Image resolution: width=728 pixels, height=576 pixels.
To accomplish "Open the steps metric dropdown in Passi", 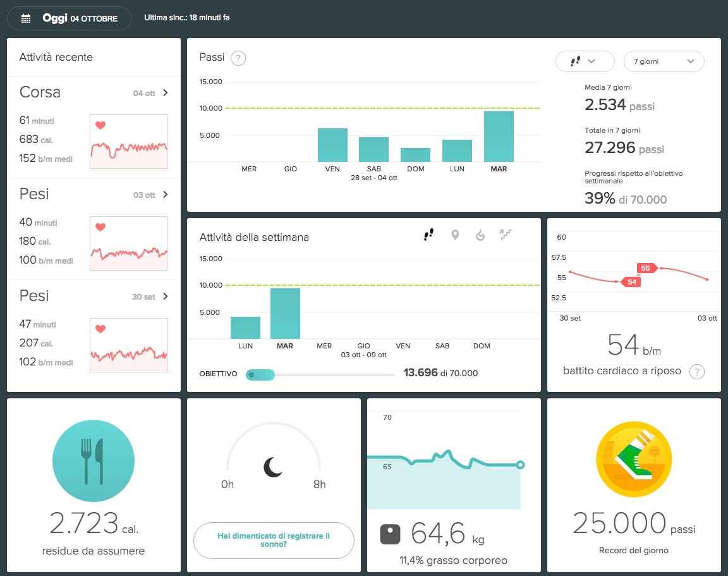I will pyautogui.click(x=585, y=61).
